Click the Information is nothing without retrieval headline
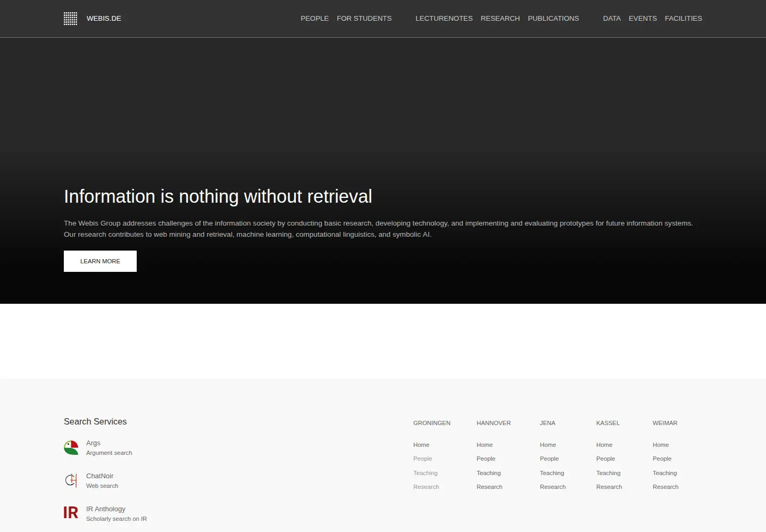The image size is (766, 532). click(x=218, y=196)
